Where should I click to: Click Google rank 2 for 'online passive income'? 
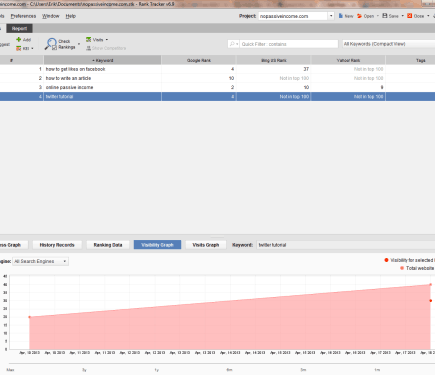[x=232, y=87]
